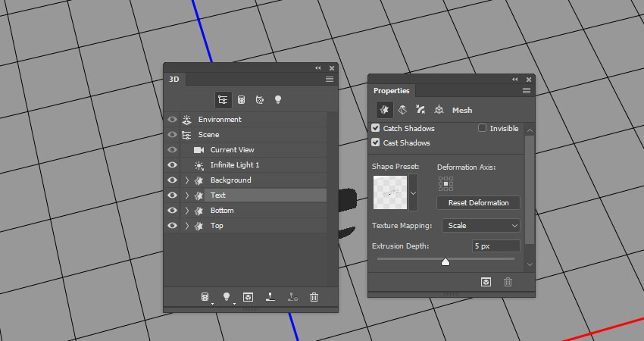Screen dimensions: 644x341
Task: Click the Infinite Light 1 sun icon
Action: (x=199, y=165)
